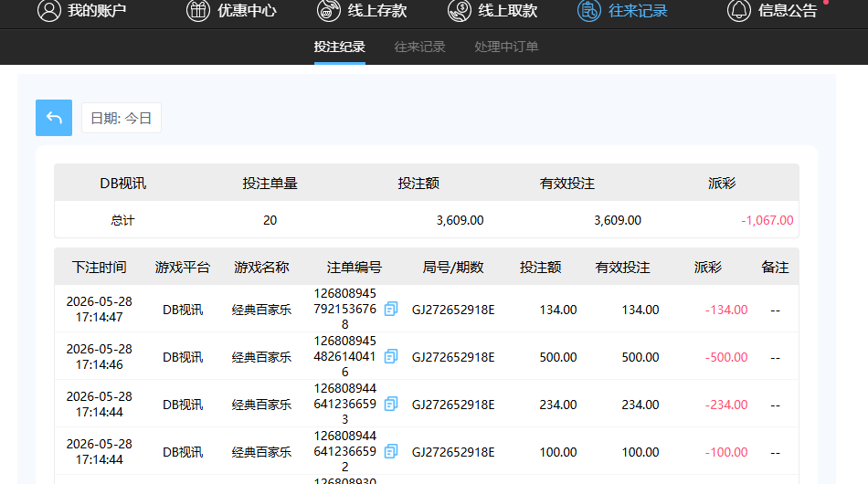This screenshot has width=868, height=484.
Task: Click the 注单编号 column header
Action: pyautogui.click(x=355, y=268)
